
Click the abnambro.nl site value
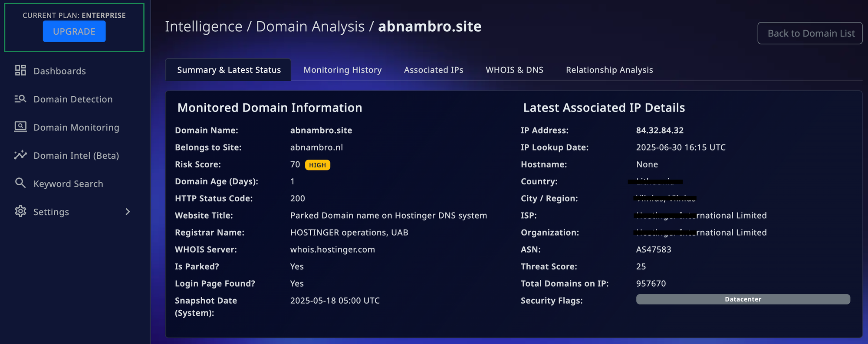[316, 147]
